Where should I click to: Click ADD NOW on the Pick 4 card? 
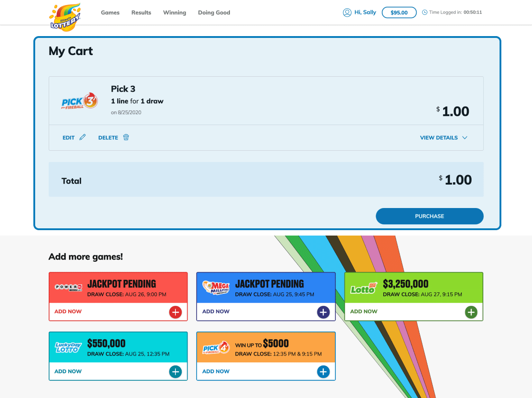[216, 371]
